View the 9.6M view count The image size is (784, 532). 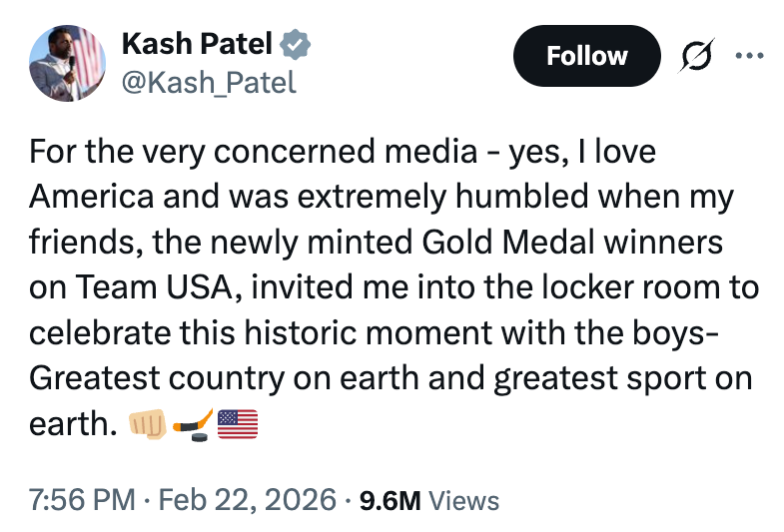390,499
